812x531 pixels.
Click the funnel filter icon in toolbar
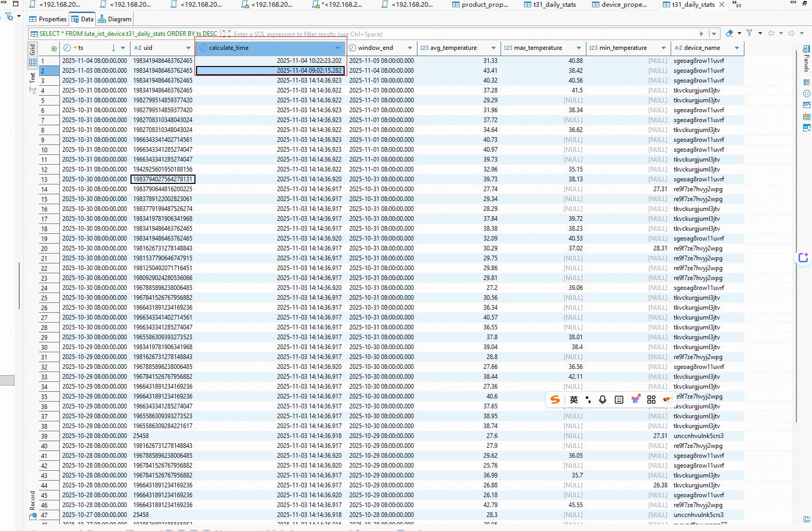pyautogui.click(x=749, y=33)
